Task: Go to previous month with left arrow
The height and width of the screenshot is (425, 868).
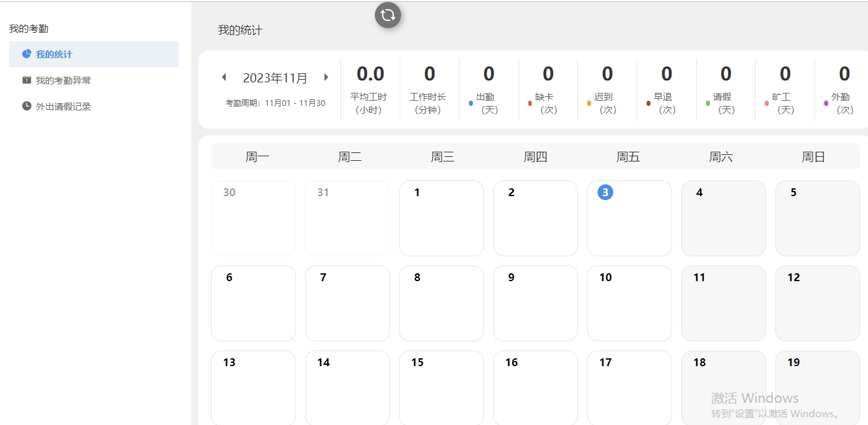Action: coord(224,77)
